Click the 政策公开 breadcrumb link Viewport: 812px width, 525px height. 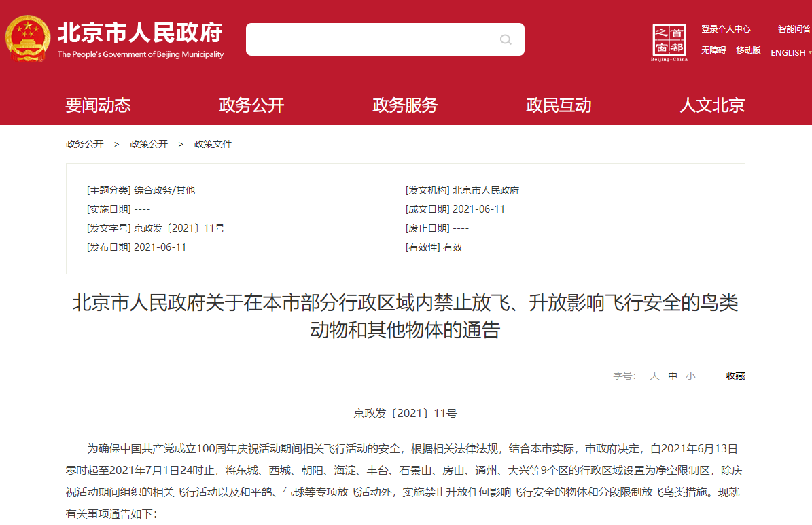(149, 144)
